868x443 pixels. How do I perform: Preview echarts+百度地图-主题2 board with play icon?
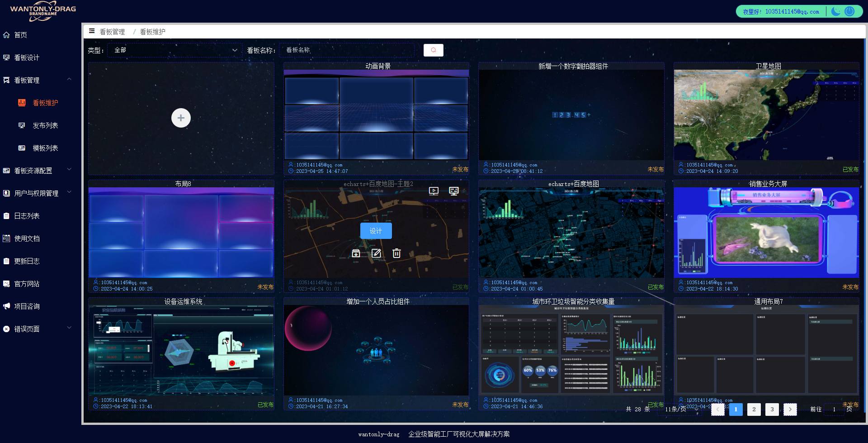click(434, 191)
